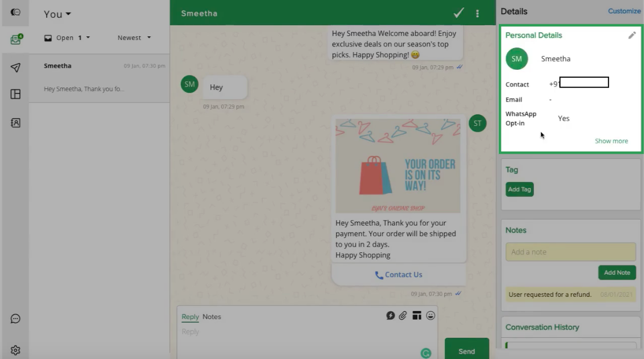644x359 pixels.
Task: Mark conversation resolved with checkmark icon
Action: tap(458, 13)
